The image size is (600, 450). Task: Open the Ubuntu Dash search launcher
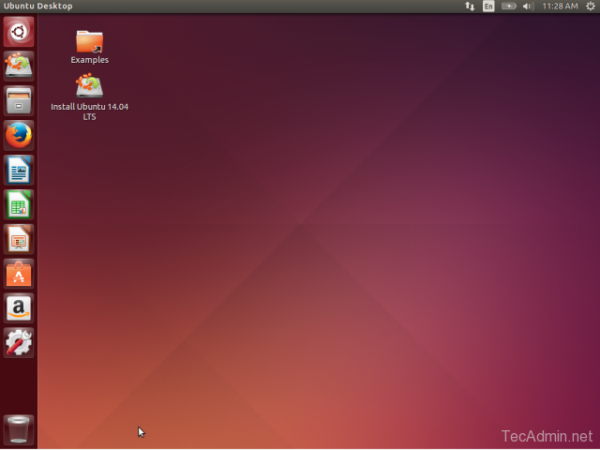point(19,32)
